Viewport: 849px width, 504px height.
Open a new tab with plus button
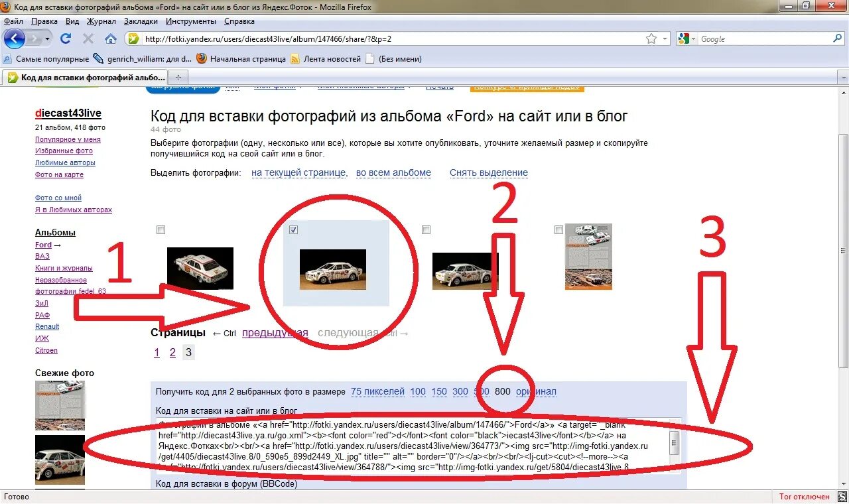pos(177,78)
